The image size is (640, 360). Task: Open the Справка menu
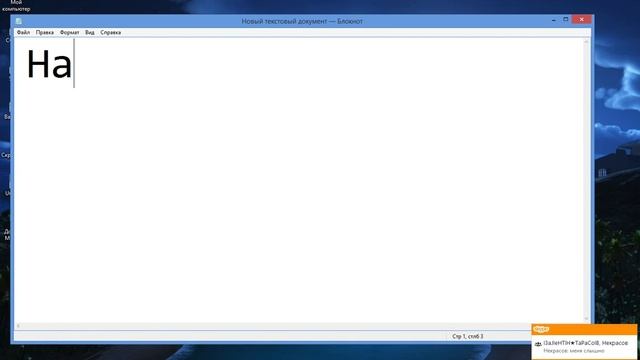pyautogui.click(x=111, y=32)
